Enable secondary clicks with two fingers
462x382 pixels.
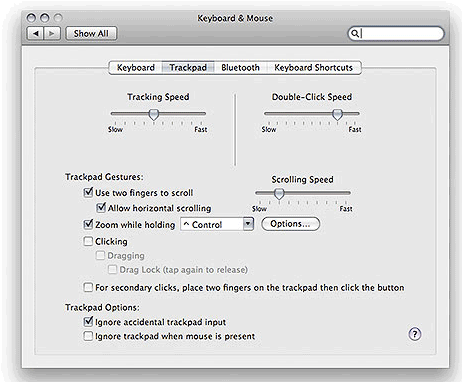(x=88, y=287)
